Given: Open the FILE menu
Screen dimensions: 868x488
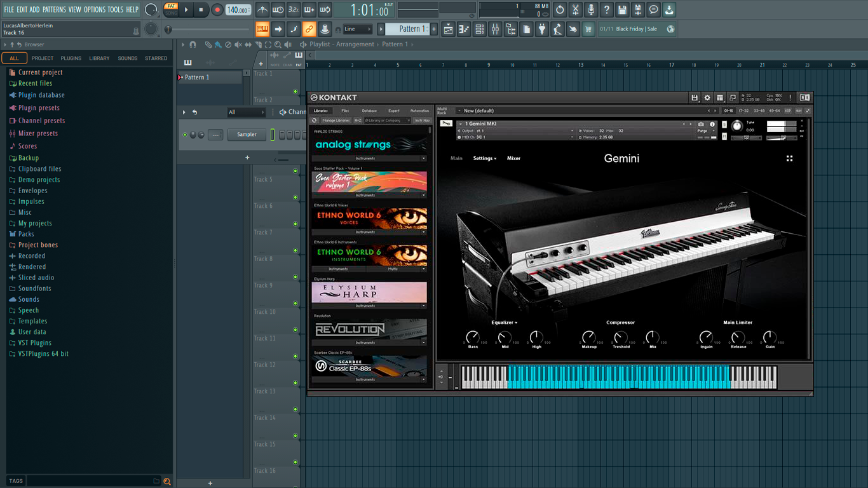Looking at the screenshot, I should coord(9,10).
